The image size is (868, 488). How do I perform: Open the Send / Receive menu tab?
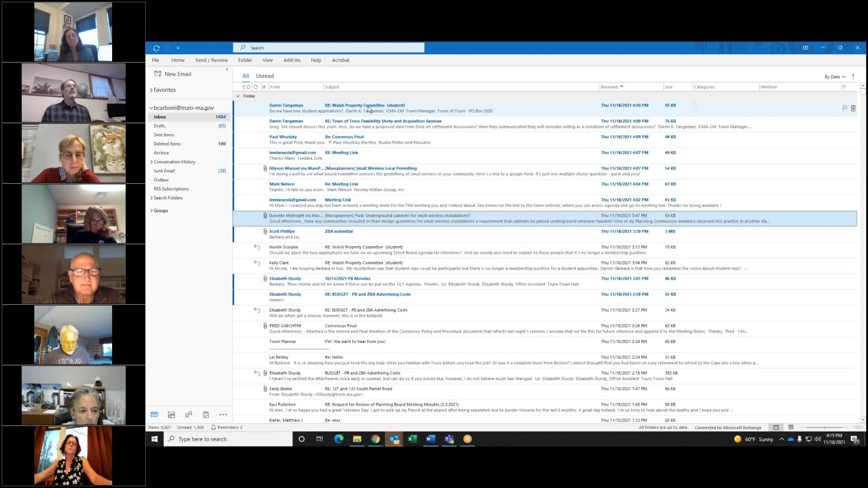click(211, 60)
